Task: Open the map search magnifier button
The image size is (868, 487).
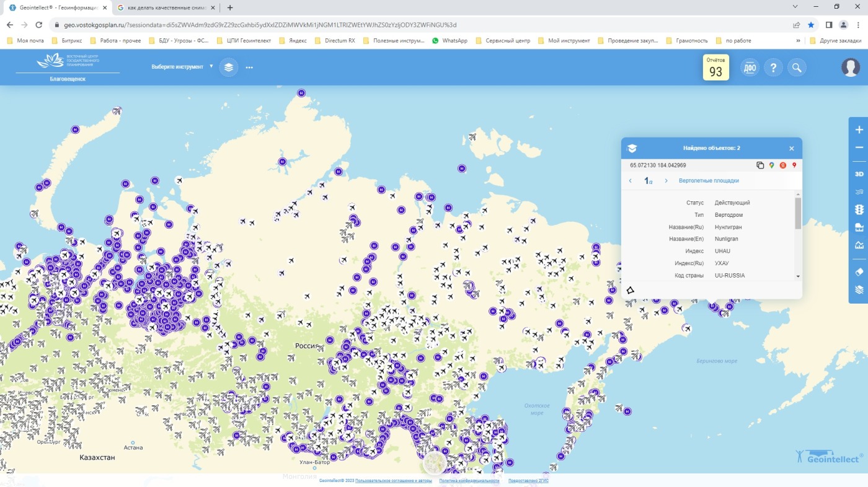Action: click(x=797, y=68)
